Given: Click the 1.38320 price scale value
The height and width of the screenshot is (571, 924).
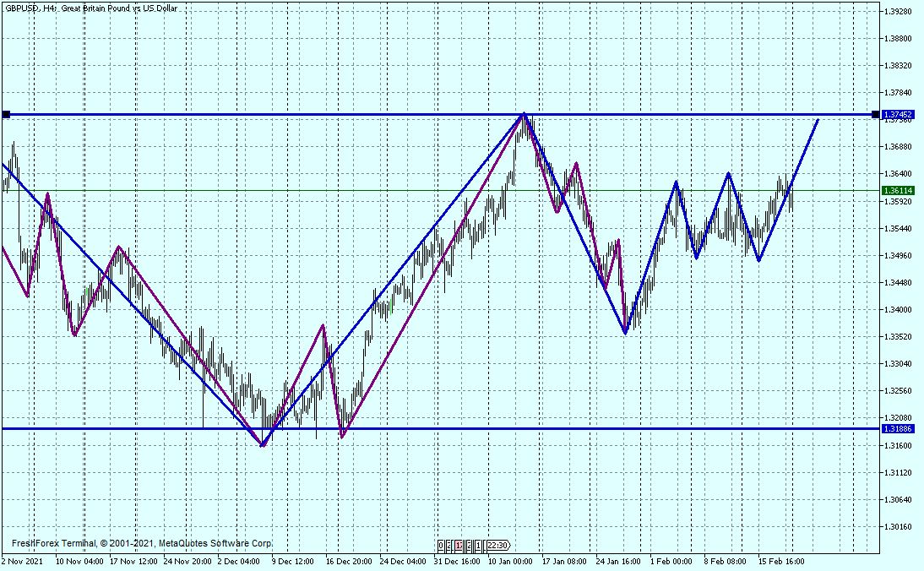Looking at the screenshot, I should pos(899,65).
